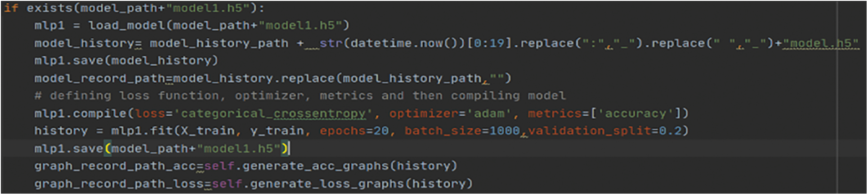
Task: Click the optimizer value 'adam'
Action: click(489, 113)
